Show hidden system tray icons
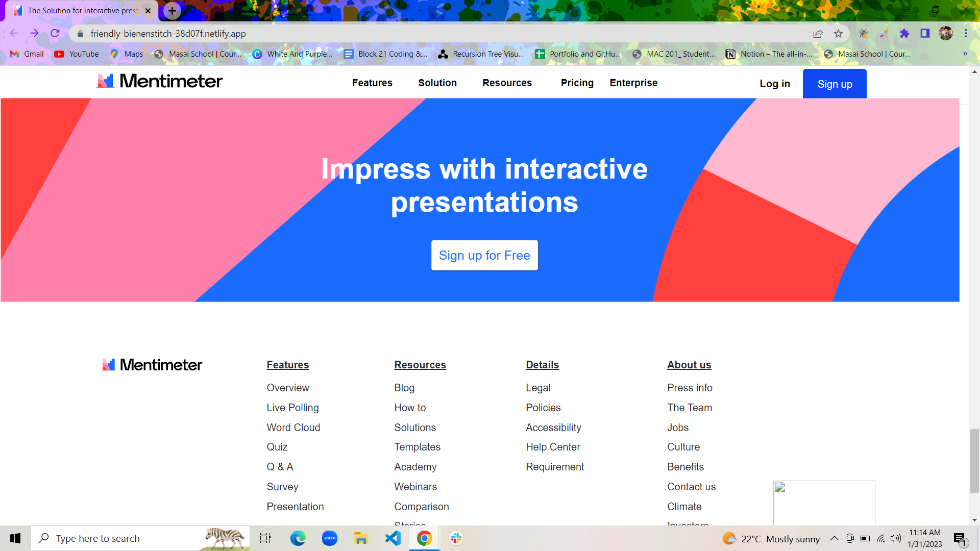The image size is (980, 551). click(x=834, y=538)
